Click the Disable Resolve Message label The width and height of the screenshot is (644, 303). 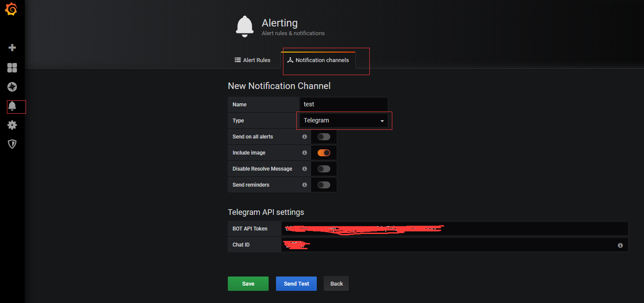(263, 169)
